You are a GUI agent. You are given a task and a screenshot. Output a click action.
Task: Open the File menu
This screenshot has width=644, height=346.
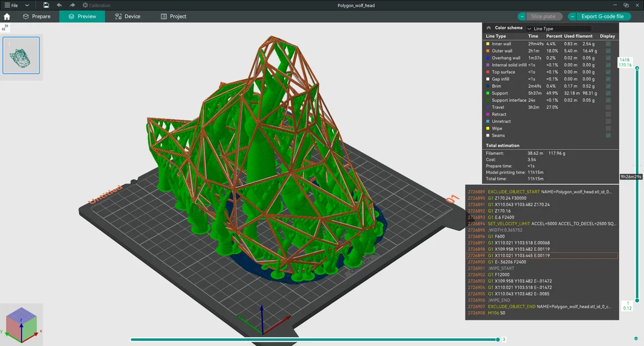coord(11,5)
